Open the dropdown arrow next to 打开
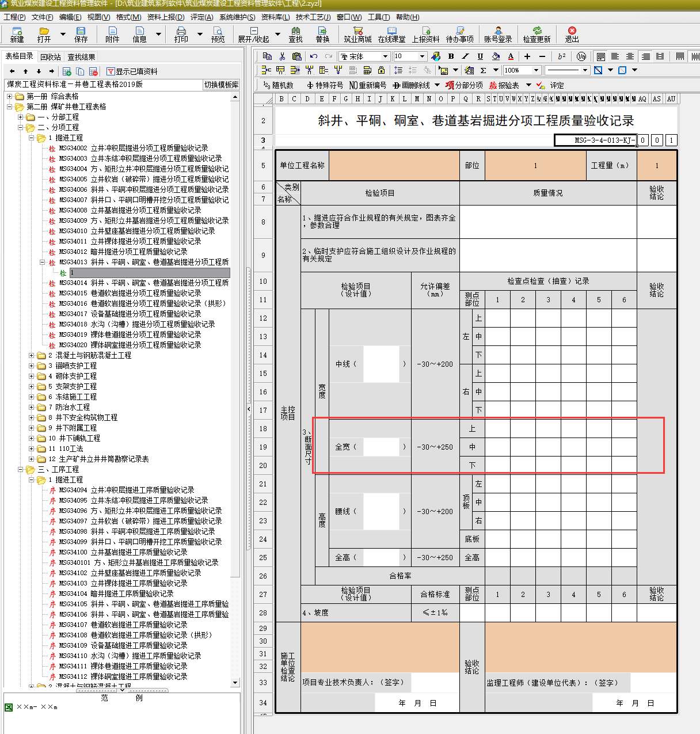The height and width of the screenshot is (734, 700). 62,34
